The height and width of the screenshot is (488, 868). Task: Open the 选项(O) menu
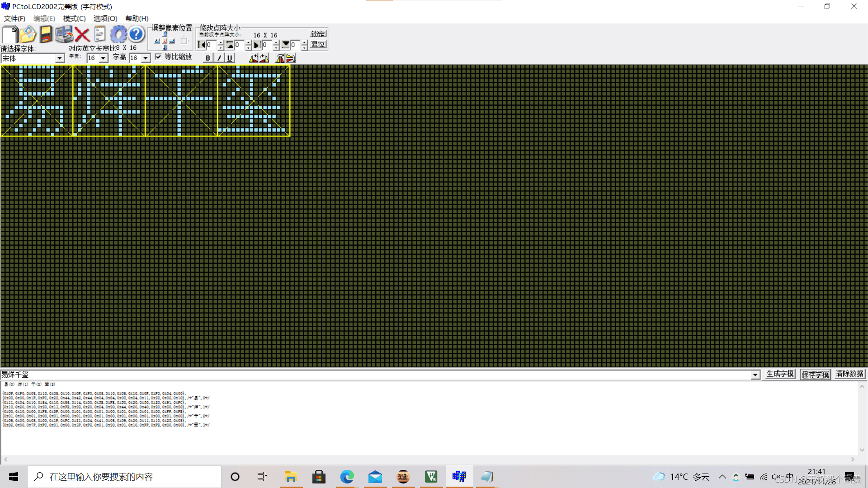[105, 19]
